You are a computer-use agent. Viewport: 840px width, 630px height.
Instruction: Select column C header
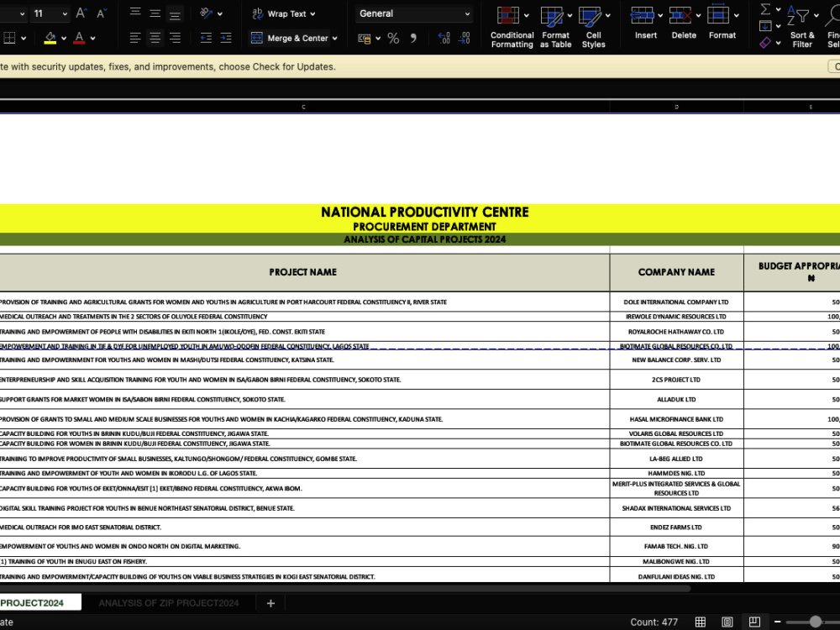pos(304,108)
